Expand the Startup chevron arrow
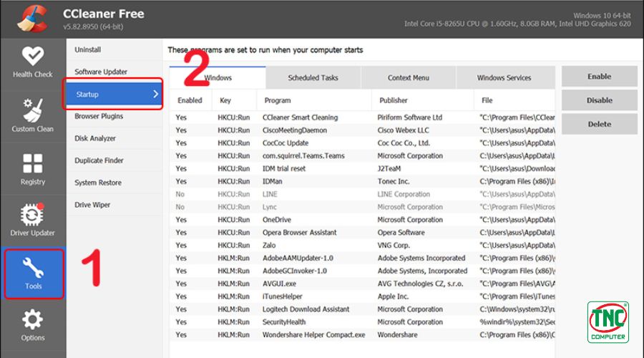 (156, 94)
